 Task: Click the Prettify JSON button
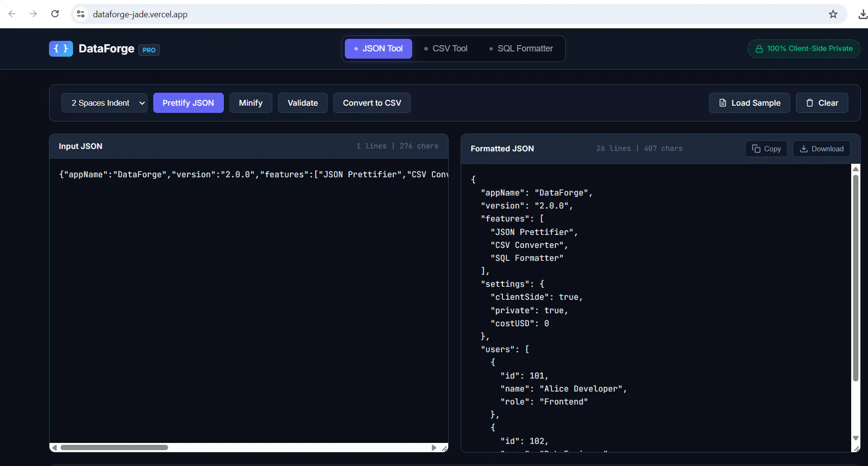pyautogui.click(x=188, y=103)
